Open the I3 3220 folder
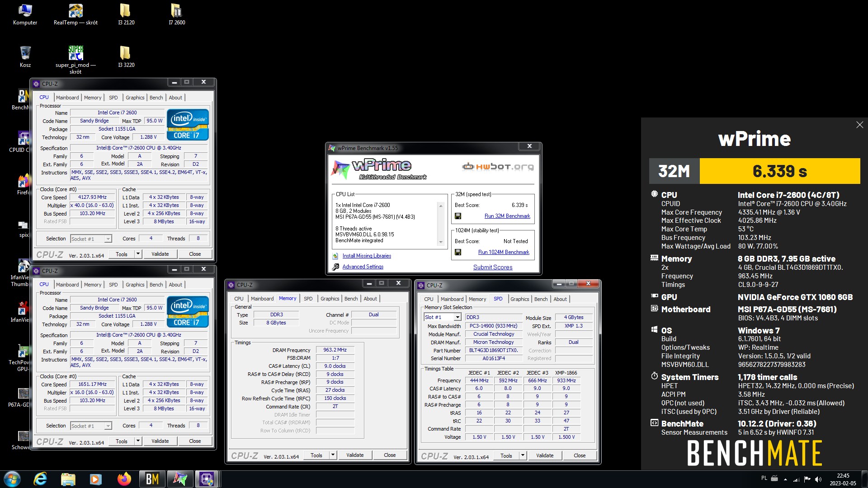This screenshot has height=488, width=868. [x=126, y=56]
